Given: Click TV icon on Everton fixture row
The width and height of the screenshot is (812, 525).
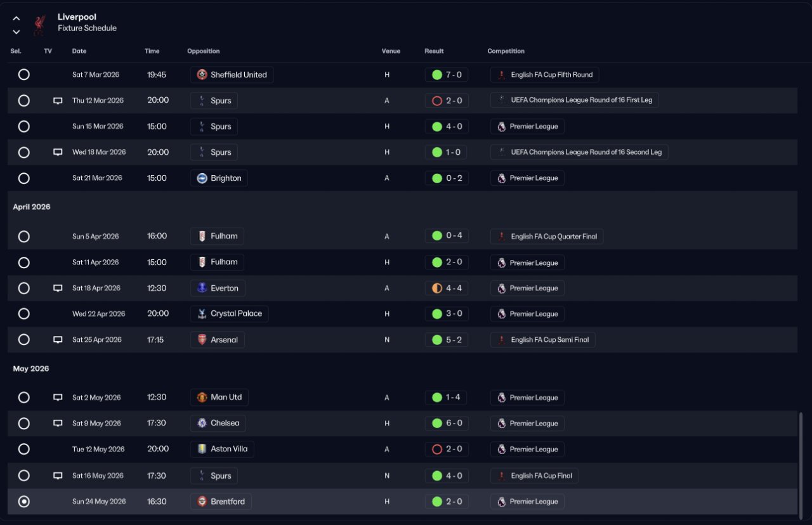Looking at the screenshot, I should [58, 288].
